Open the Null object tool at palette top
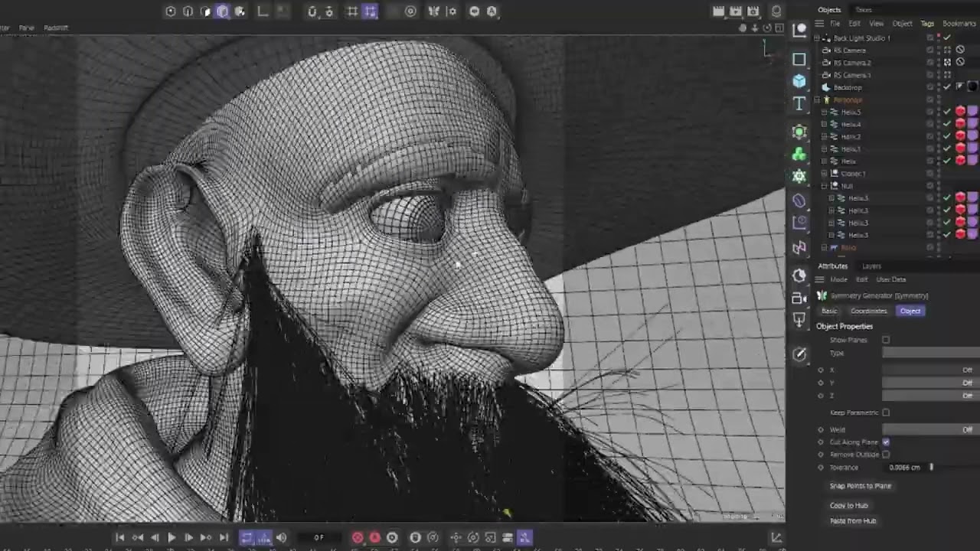Viewport: 980px width, 551px height. tap(799, 31)
